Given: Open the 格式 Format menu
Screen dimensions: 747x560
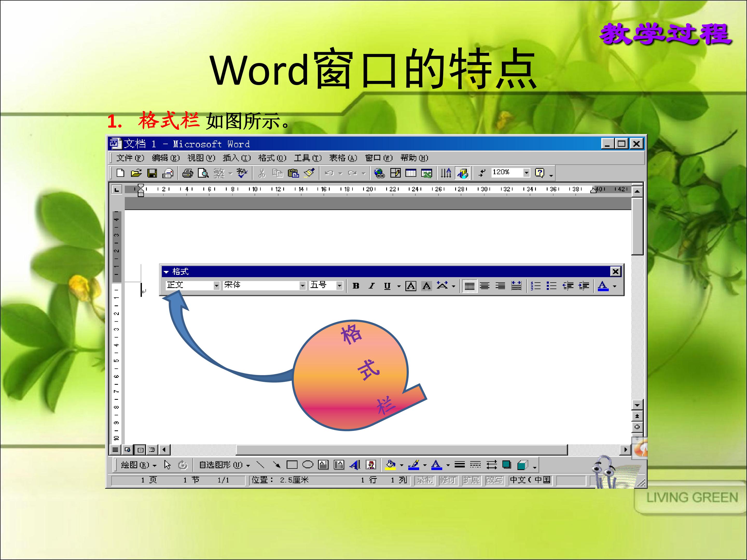Looking at the screenshot, I should tap(272, 158).
